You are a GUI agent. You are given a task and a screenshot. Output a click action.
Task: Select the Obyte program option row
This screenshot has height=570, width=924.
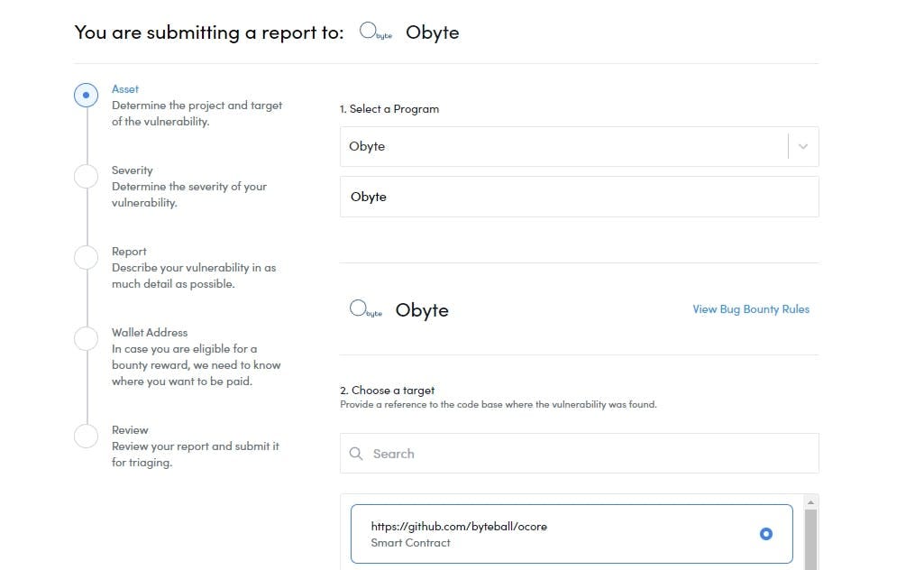579,197
